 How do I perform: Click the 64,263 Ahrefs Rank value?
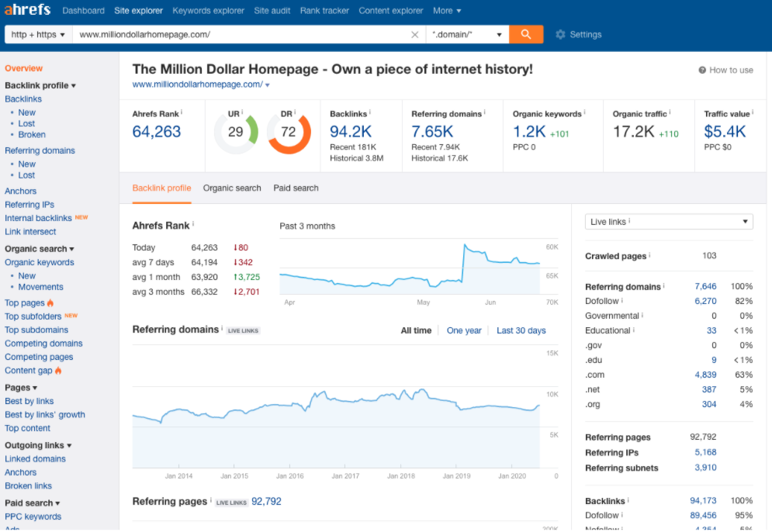[x=157, y=131]
